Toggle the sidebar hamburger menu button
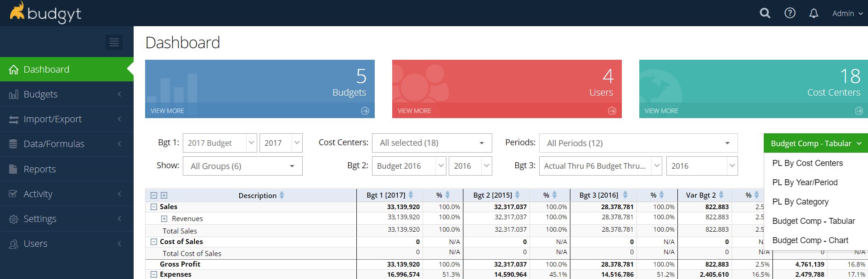 [x=114, y=42]
